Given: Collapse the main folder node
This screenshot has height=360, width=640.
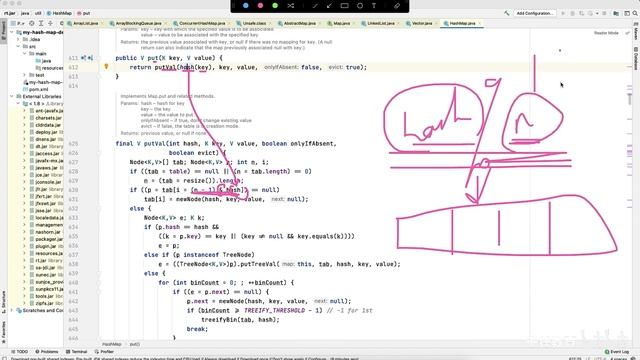Looking at the screenshot, I should click(24, 53).
